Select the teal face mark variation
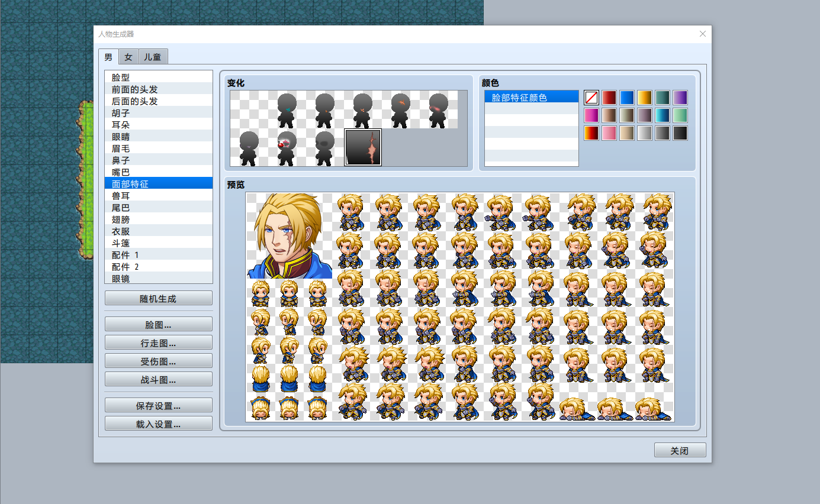Screen dimensions: 820x504 pos(287,109)
